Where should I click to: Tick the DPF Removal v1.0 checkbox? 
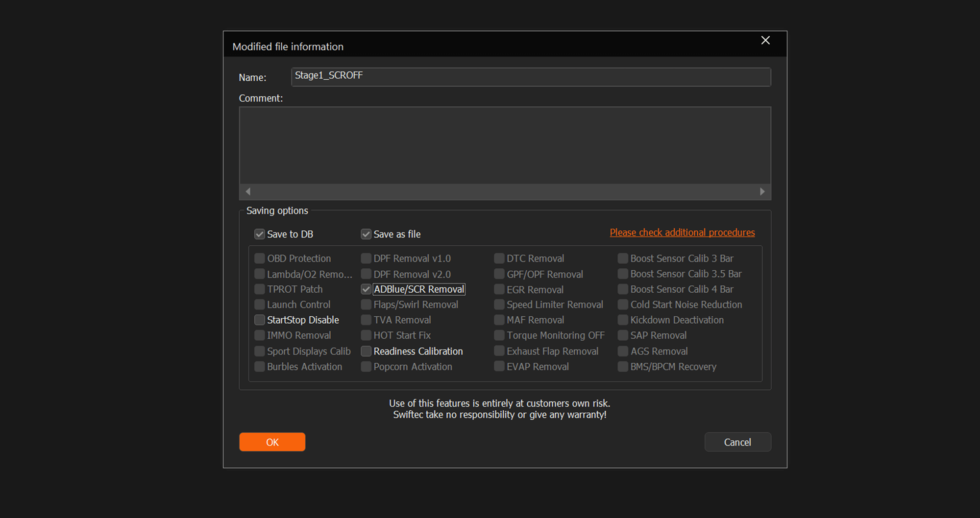pyautogui.click(x=366, y=259)
